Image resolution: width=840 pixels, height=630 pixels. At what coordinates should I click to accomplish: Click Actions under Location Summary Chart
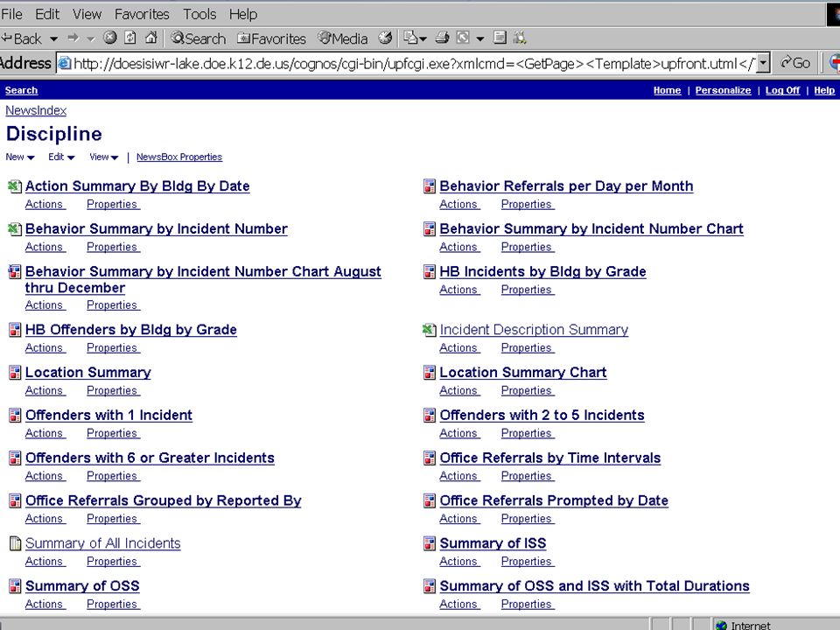coord(459,390)
